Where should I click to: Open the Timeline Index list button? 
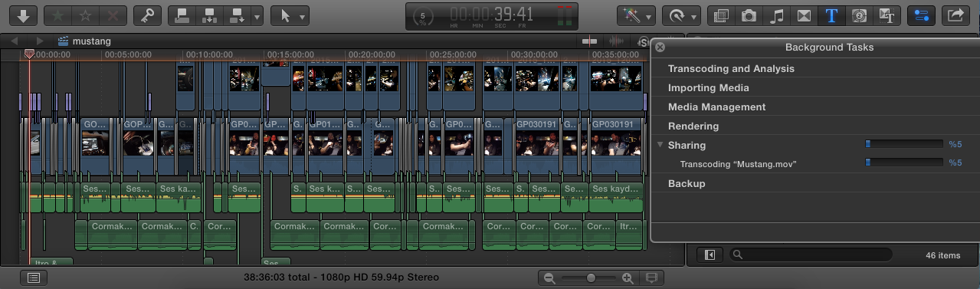(x=34, y=278)
